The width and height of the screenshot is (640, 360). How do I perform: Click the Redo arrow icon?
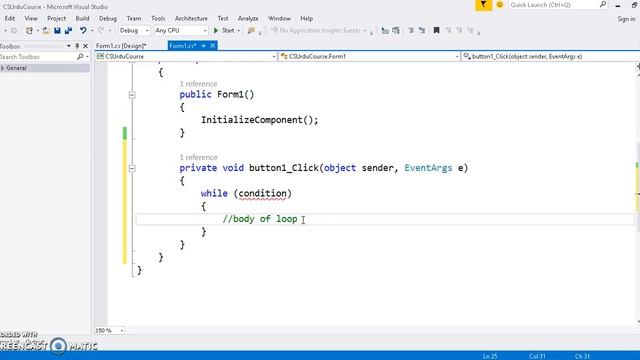[x=101, y=31]
